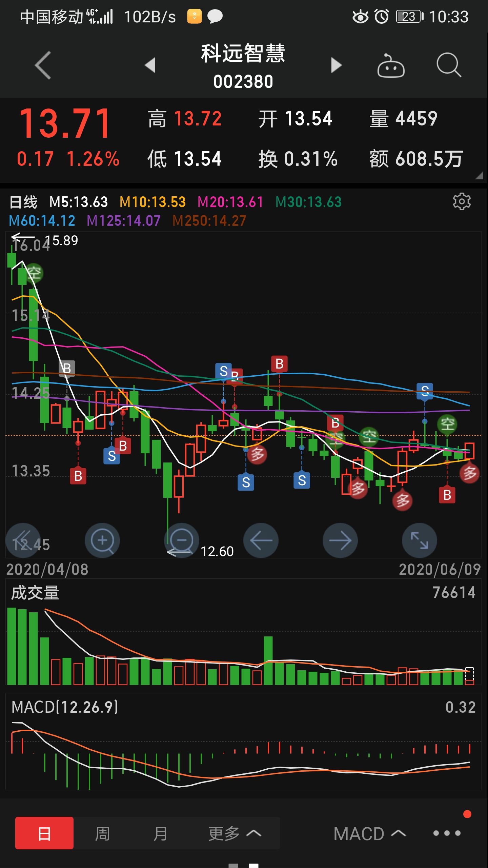
Task: Tap the start date 2020/04/08
Action: 47,570
